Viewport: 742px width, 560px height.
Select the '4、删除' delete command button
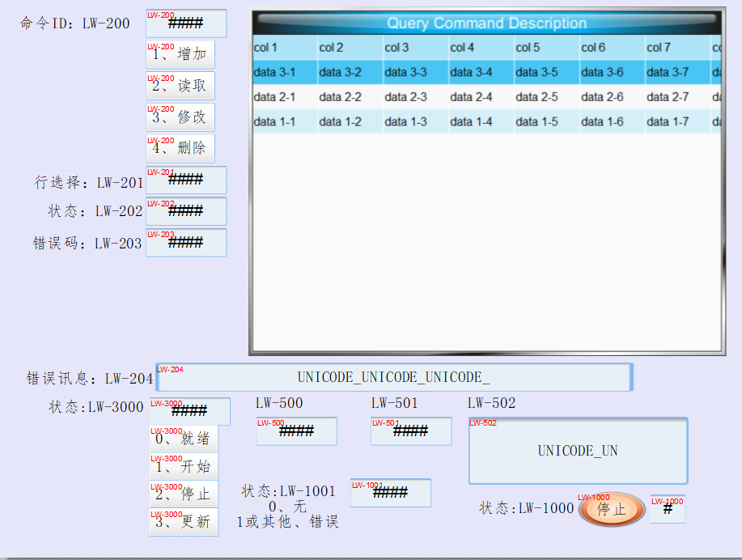(180, 148)
